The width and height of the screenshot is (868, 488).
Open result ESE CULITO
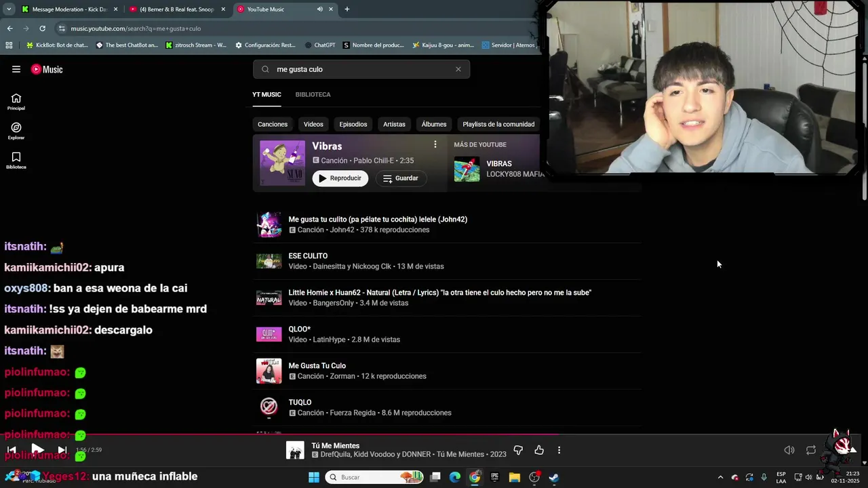click(x=448, y=261)
